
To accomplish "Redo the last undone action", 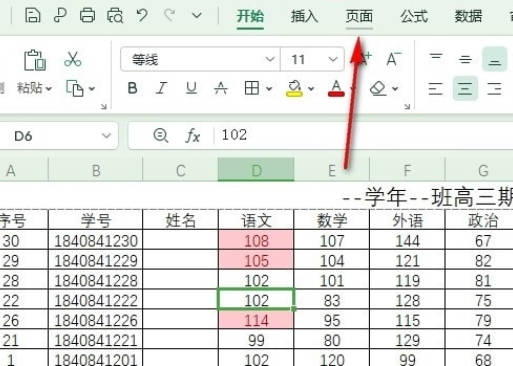I will [x=170, y=15].
